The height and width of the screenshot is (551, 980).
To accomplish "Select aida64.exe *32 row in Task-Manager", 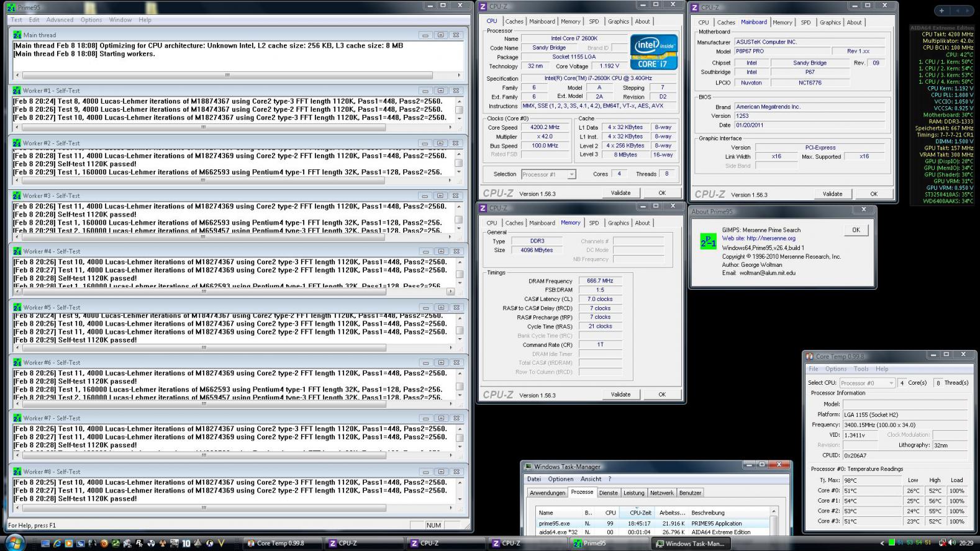I will 652,532.
